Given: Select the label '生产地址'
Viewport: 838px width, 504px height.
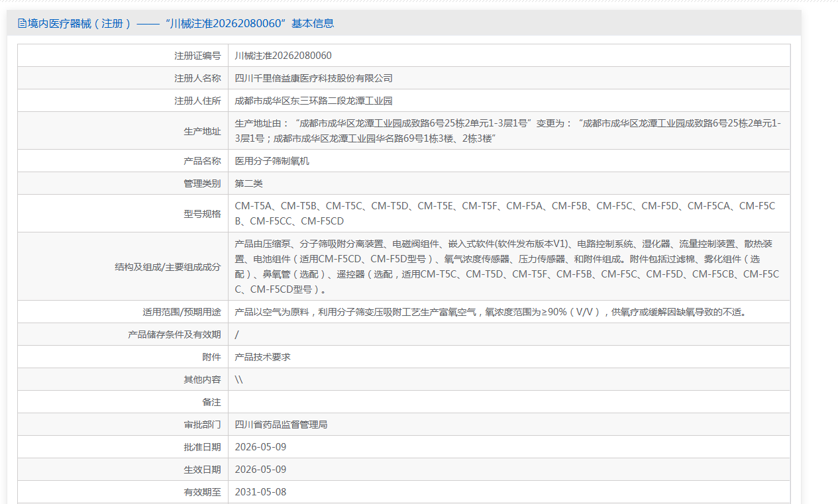Looking at the screenshot, I should [x=202, y=131].
